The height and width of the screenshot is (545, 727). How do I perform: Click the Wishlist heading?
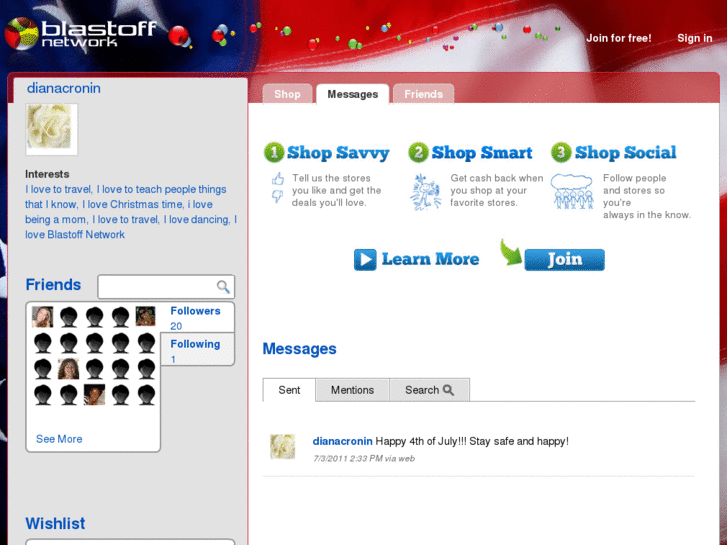tap(55, 523)
